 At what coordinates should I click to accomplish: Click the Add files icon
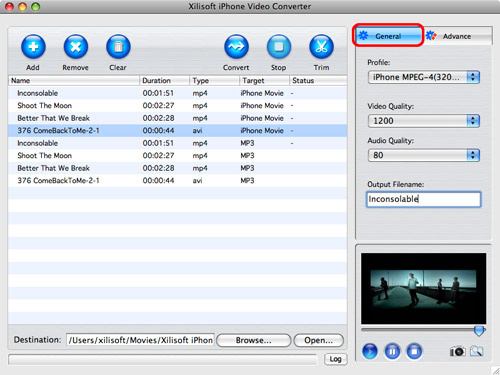coord(33,47)
